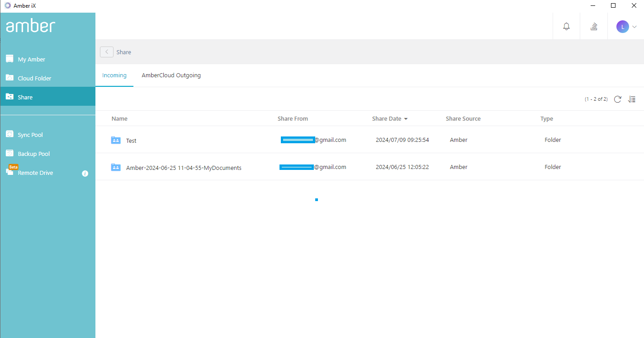This screenshot has width=644, height=338.
Task: Click the Share sidebar icon
Action: tap(9, 97)
